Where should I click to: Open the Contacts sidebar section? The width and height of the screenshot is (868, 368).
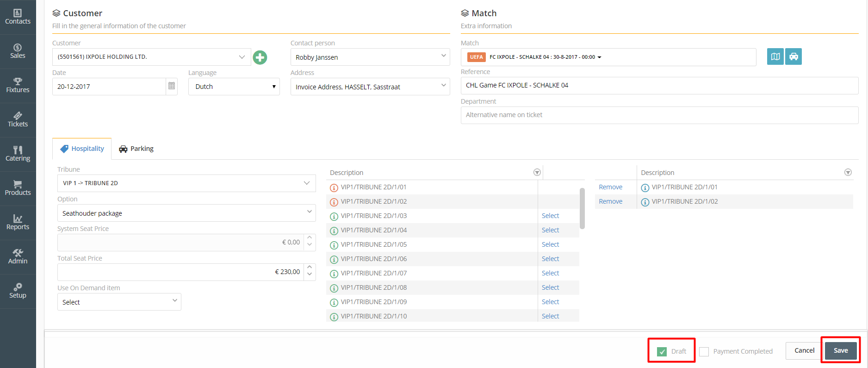[18, 17]
